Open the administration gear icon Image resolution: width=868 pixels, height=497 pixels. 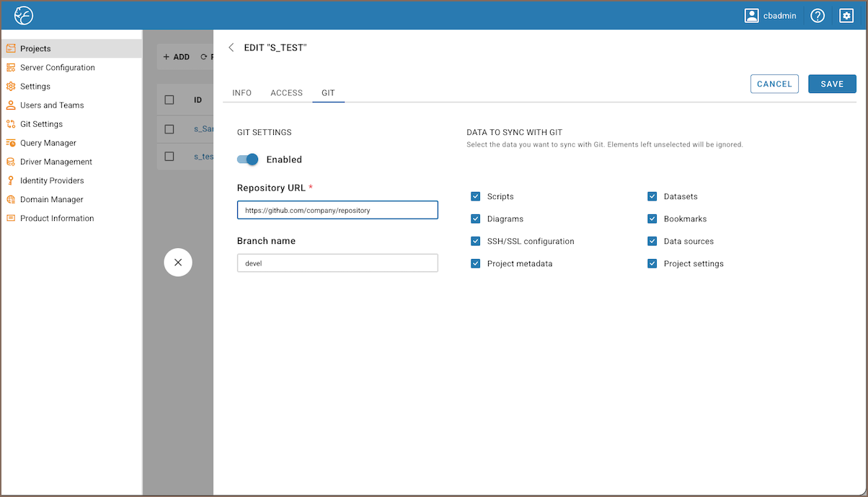pos(846,15)
